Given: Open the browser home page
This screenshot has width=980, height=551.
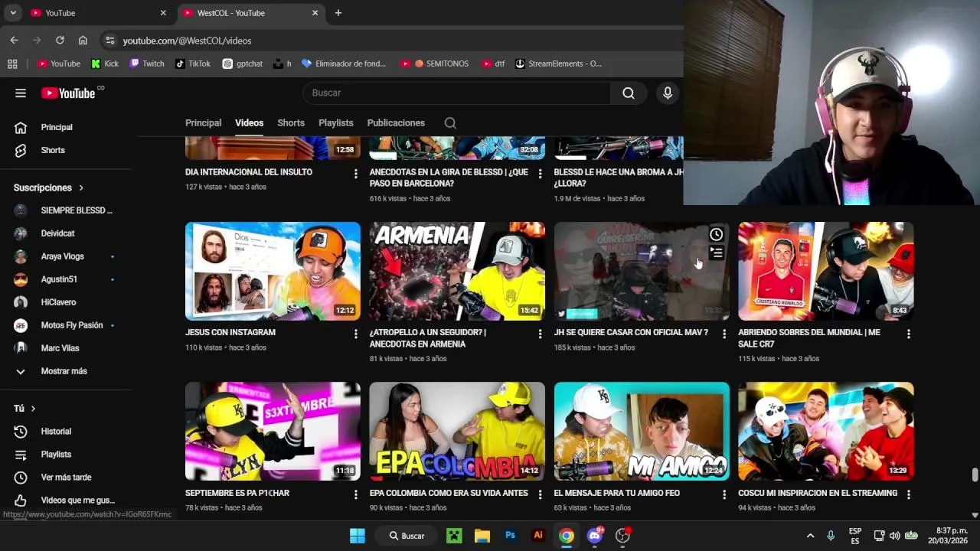Looking at the screenshot, I should click(x=83, y=40).
